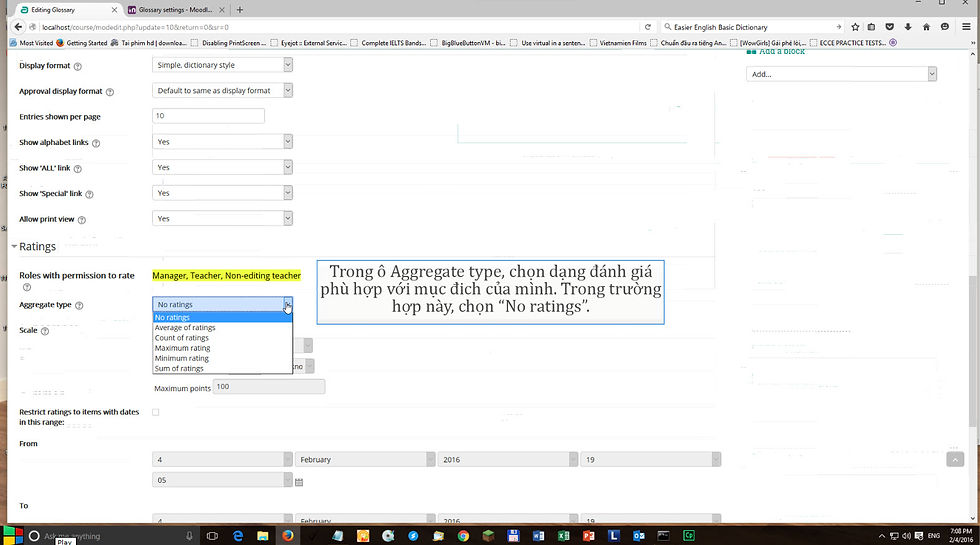Select 'No ratings' in the aggregate list
The image size is (980, 545).
(222, 318)
